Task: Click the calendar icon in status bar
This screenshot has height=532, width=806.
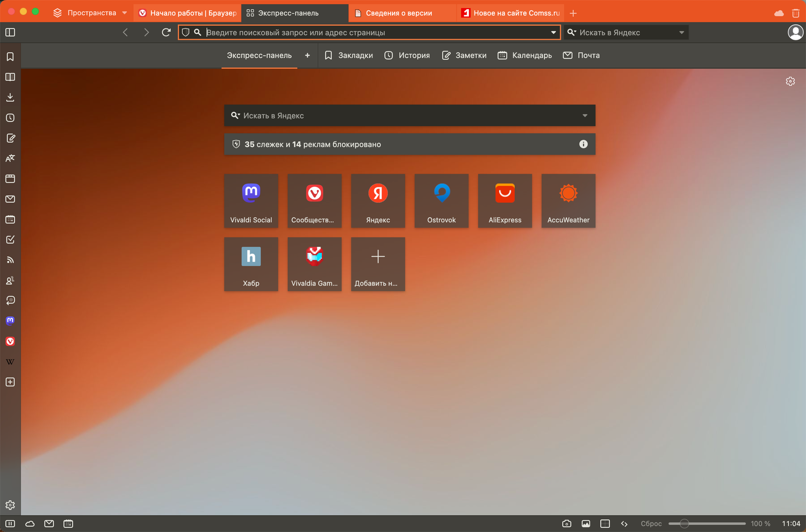Action: click(68, 524)
